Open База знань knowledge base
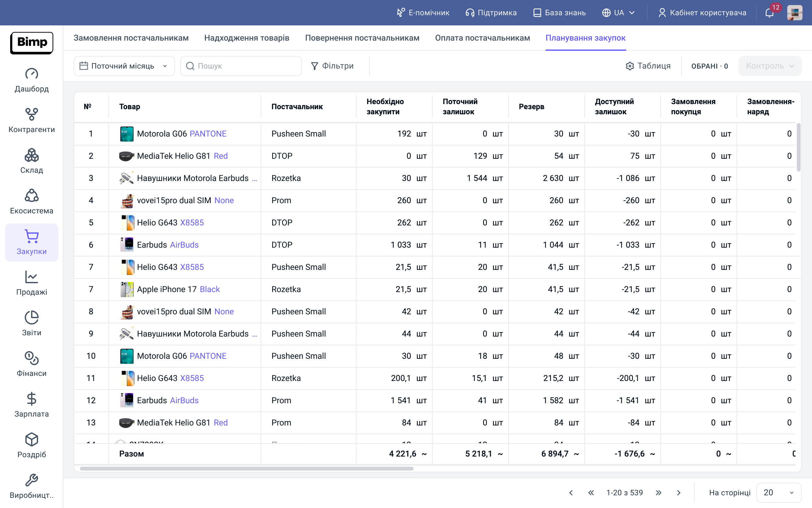This screenshot has height=508, width=812. tap(559, 13)
